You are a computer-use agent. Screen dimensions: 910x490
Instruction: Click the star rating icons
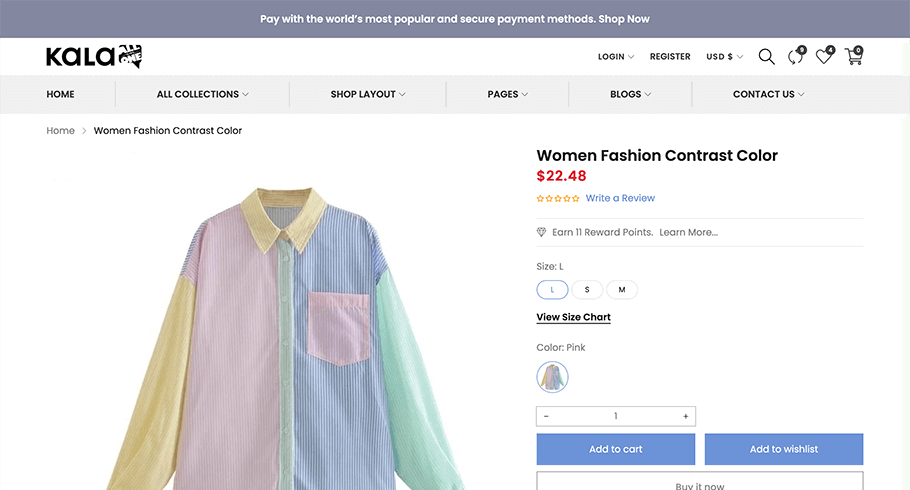[x=558, y=199]
